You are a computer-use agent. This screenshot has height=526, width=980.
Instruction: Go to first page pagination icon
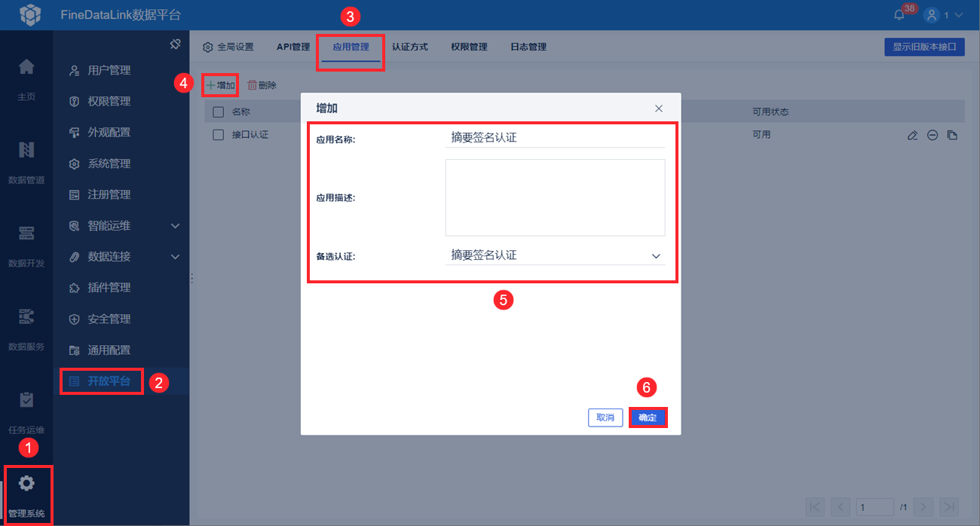tap(815, 507)
